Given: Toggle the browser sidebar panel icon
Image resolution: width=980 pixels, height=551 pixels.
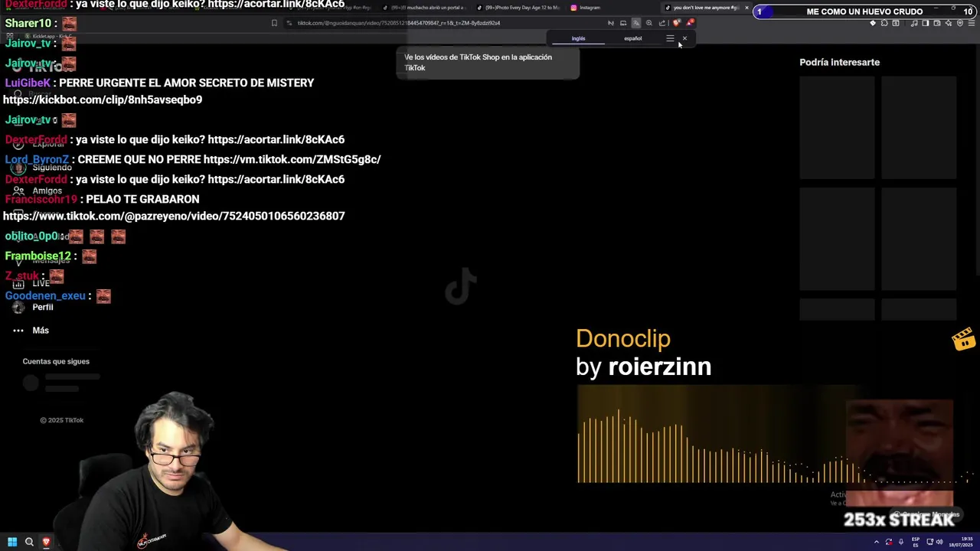Looking at the screenshot, I should (x=926, y=23).
